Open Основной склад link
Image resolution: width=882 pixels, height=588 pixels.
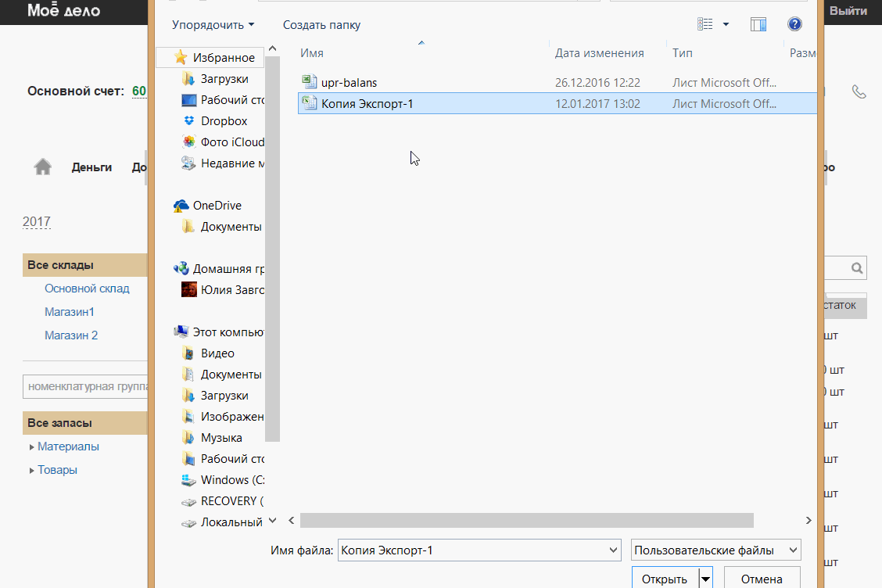(87, 288)
